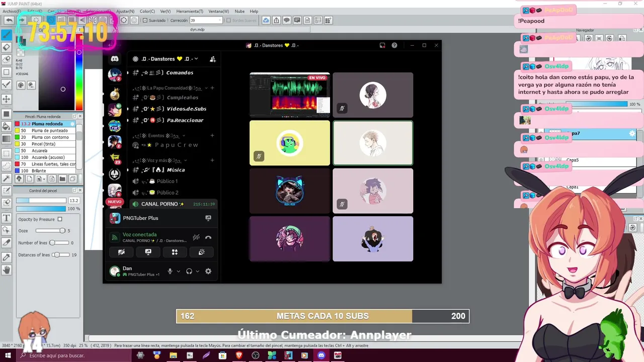
Task: Open the add brush cloud icon below brush list
Action: pos(19,178)
